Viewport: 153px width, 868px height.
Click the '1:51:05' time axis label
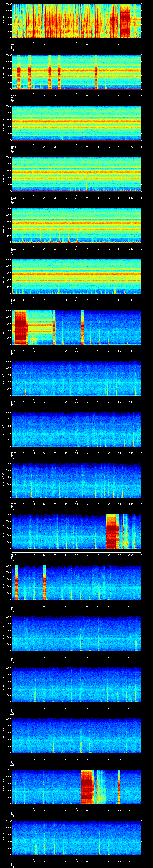coord(12,555)
